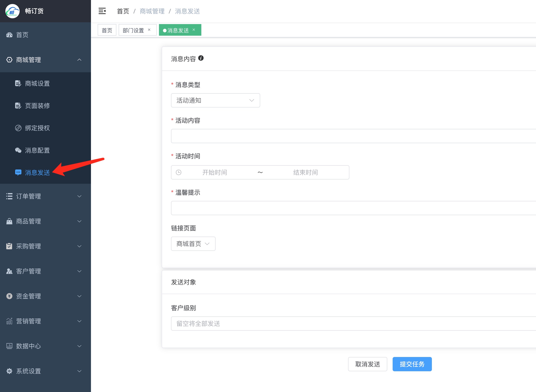Click the 取消发送 cancel button
The image size is (536, 392).
(367, 364)
